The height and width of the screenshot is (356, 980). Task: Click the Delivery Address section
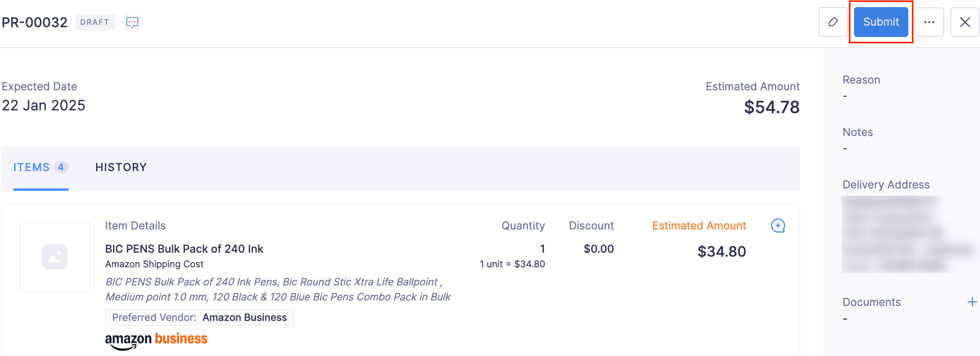[x=886, y=184]
